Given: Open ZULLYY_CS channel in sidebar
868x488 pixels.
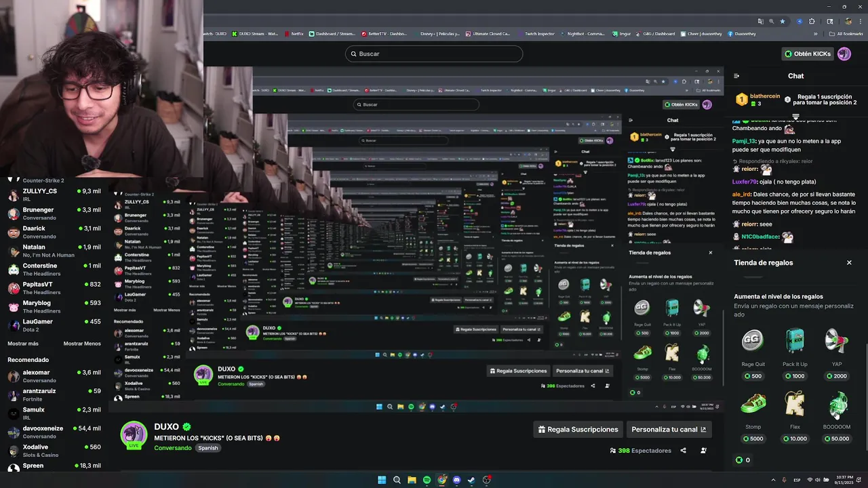Looking at the screenshot, I should click(x=54, y=195).
